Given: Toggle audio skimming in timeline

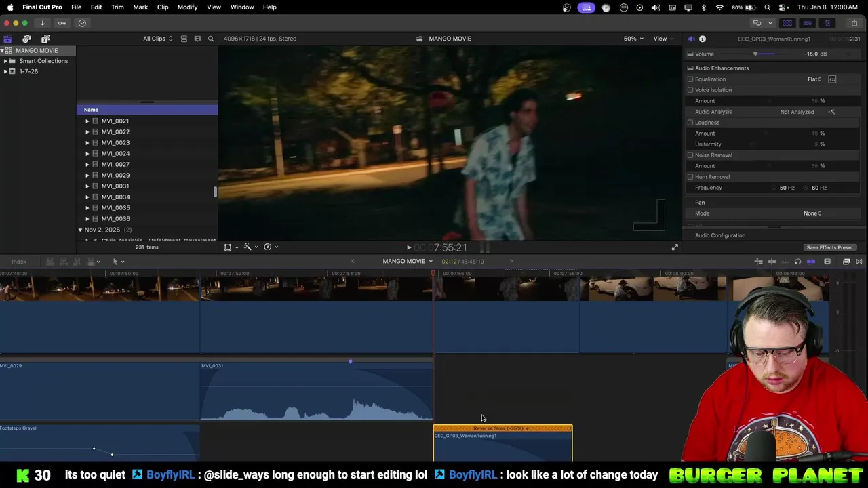Looking at the screenshot, I should tap(785, 262).
